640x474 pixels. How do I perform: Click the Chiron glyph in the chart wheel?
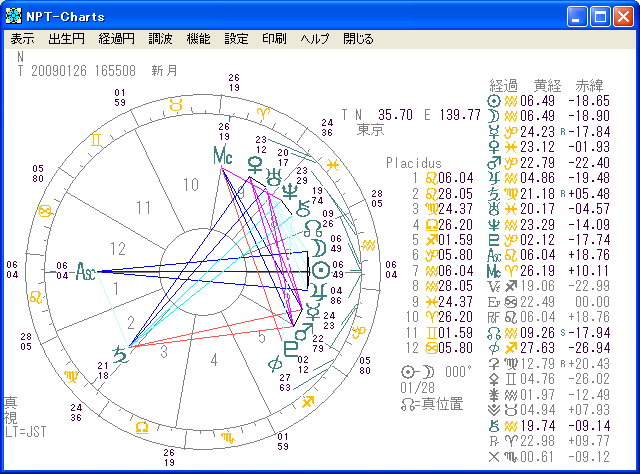(303, 209)
